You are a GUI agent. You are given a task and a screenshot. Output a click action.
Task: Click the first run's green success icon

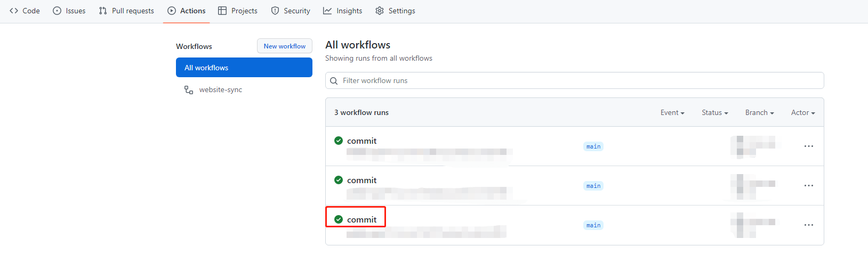click(x=339, y=141)
